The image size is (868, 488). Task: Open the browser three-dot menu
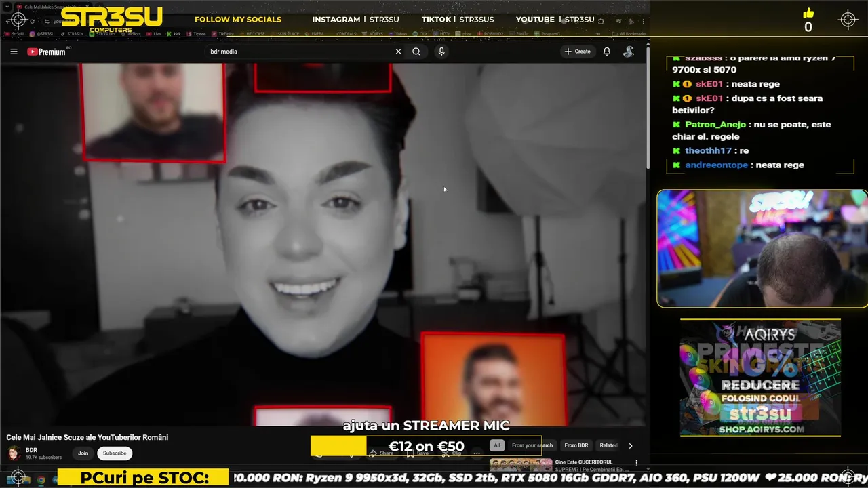[x=643, y=21]
